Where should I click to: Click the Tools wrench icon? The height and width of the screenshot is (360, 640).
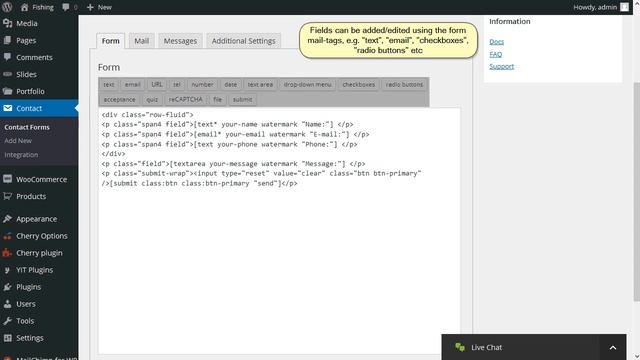coord(7,321)
